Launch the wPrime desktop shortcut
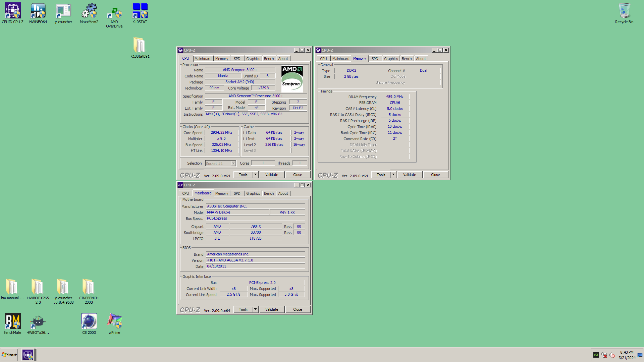The image size is (644, 362). 114,324
